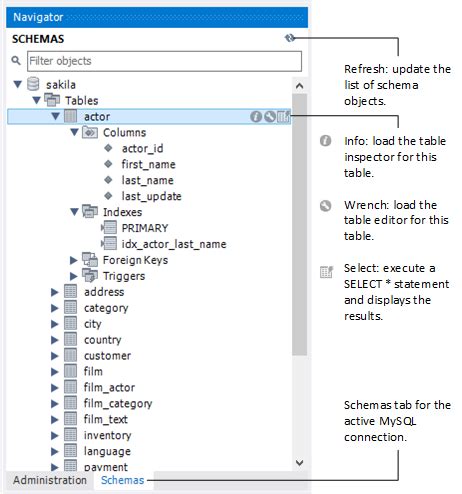Expand the film_actor table
The width and height of the screenshot is (462, 494).
[55, 388]
